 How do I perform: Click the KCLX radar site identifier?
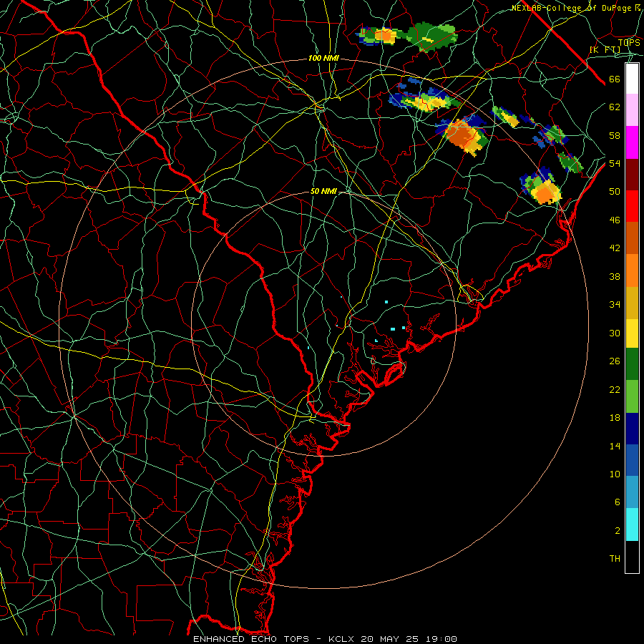click(343, 639)
